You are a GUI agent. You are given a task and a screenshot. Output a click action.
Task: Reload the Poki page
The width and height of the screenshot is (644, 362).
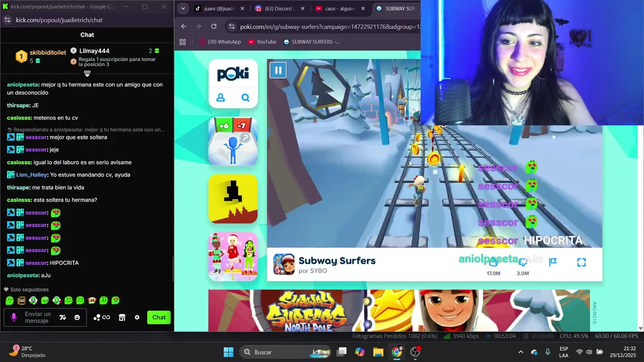(214, 26)
